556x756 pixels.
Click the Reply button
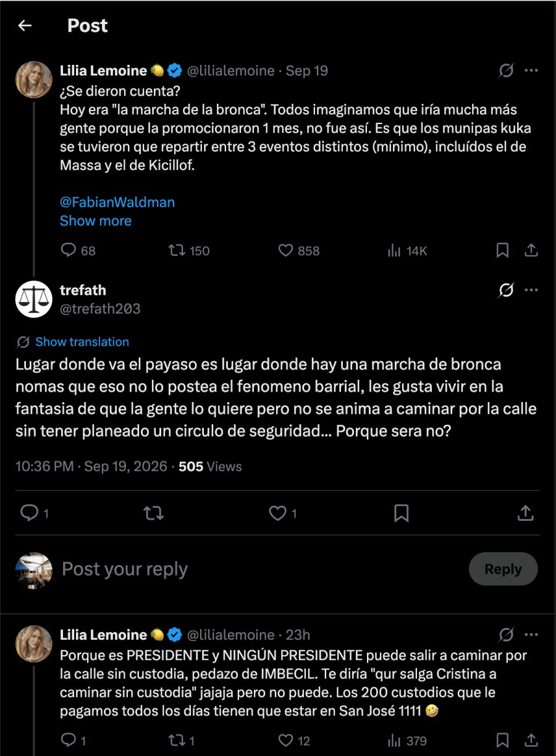pos(503,569)
